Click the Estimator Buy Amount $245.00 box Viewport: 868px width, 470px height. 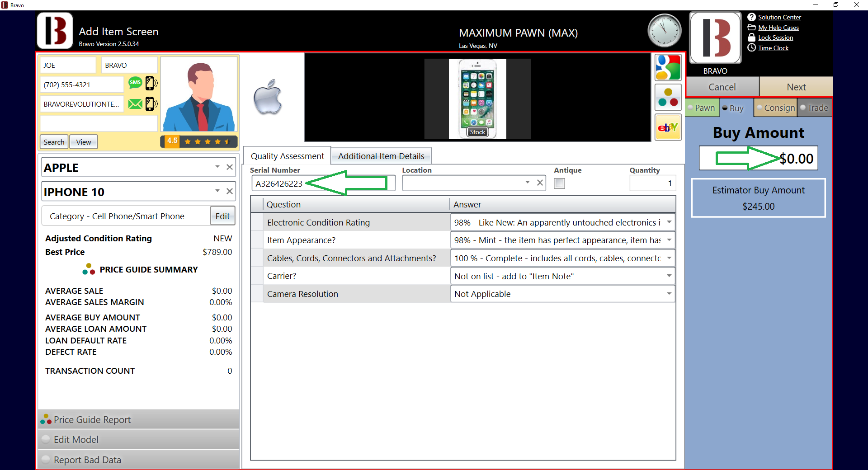pos(759,198)
